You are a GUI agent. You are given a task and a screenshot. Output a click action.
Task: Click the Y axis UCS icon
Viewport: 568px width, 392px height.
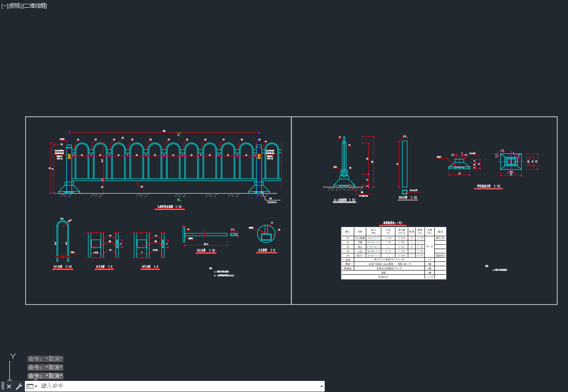pos(13,356)
